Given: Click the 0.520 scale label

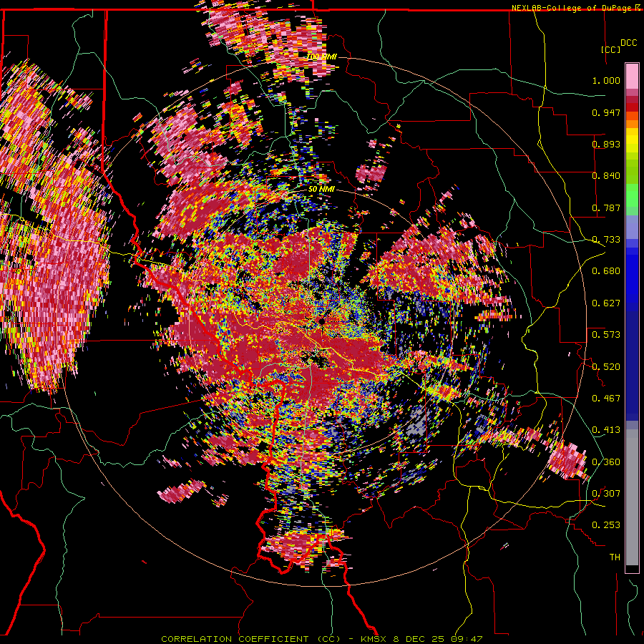Looking at the screenshot, I should [606, 367].
